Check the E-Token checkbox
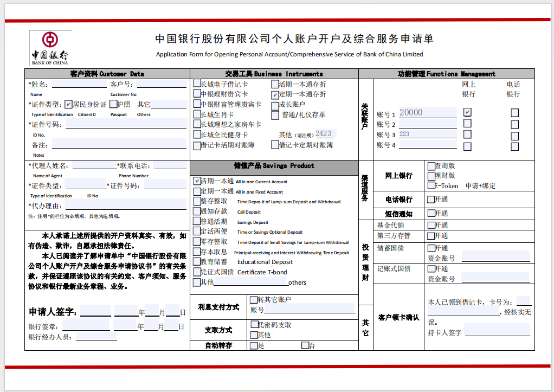 coord(431,185)
